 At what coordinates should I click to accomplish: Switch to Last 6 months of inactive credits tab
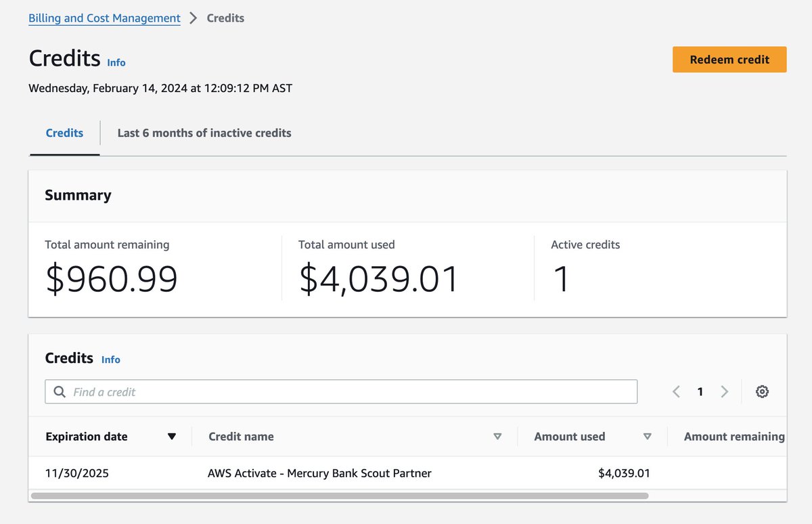[x=204, y=133]
